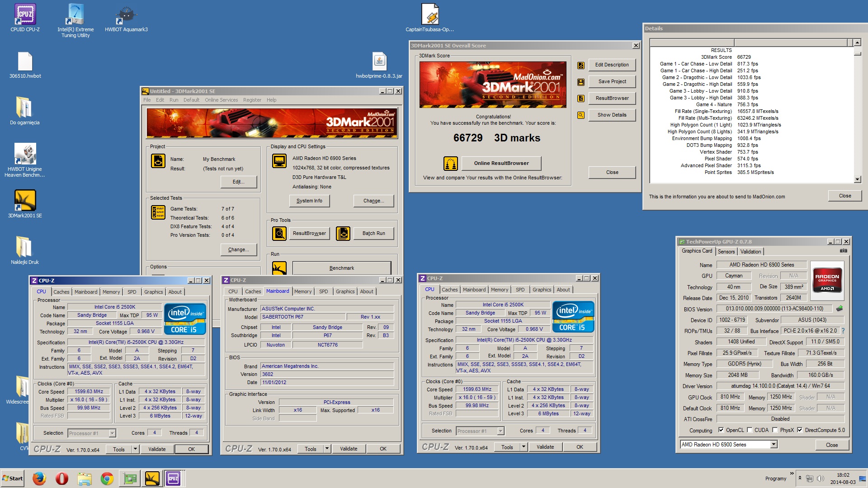The image size is (868, 488).
Task: Click the ResultBrowser icon in score window
Action: (581, 99)
